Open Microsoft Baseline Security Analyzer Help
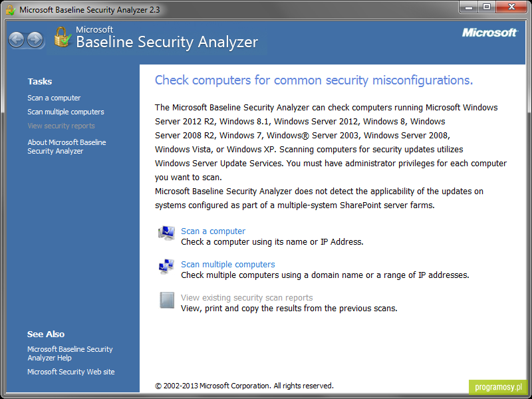The image size is (532, 399). pos(70,353)
